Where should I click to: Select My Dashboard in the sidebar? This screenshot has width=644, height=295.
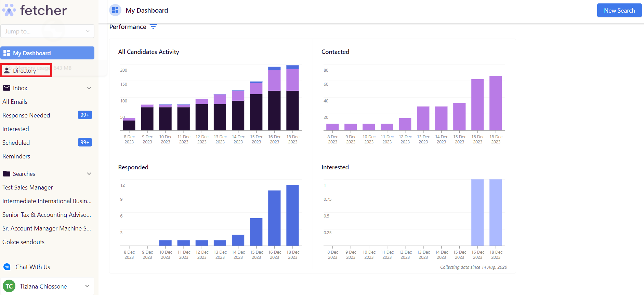[x=48, y=53]
